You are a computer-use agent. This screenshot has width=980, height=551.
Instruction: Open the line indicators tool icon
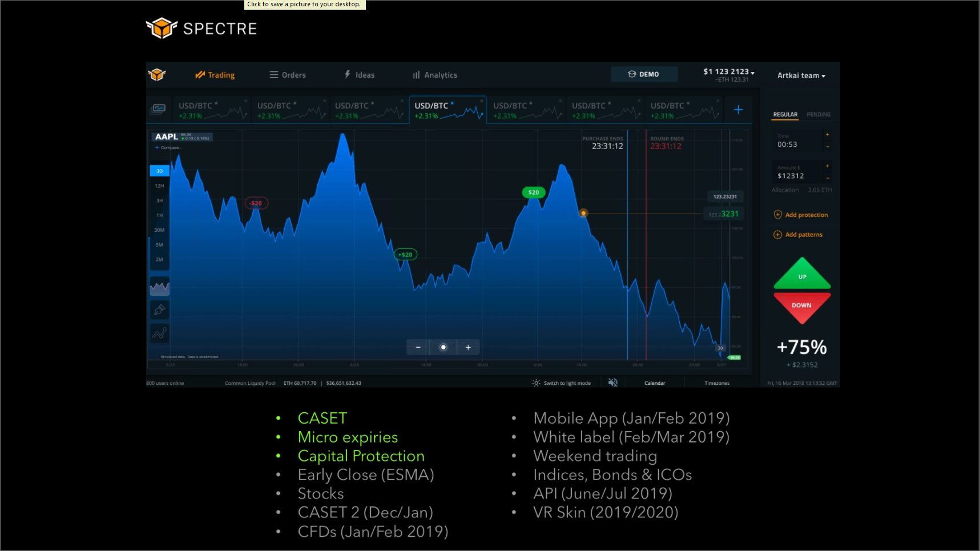click(160, 333)
